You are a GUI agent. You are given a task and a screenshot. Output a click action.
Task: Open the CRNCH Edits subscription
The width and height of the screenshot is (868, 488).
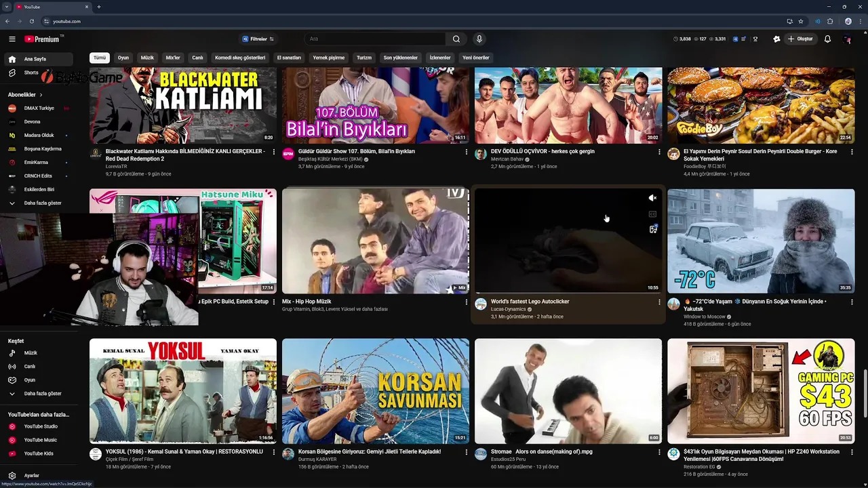tap(38, 176)
